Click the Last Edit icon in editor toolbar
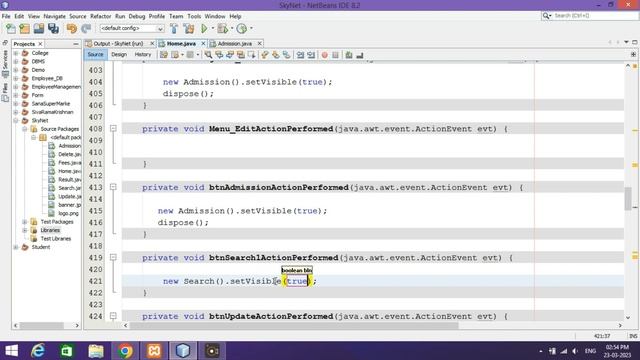Screen dimensions: 640x360 click(x=164, y=55)
